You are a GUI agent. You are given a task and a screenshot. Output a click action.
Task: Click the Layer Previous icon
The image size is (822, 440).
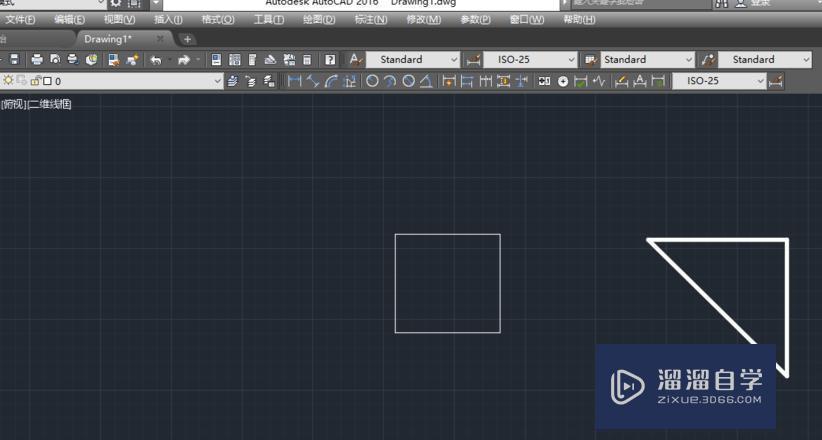tap(269, 81)
